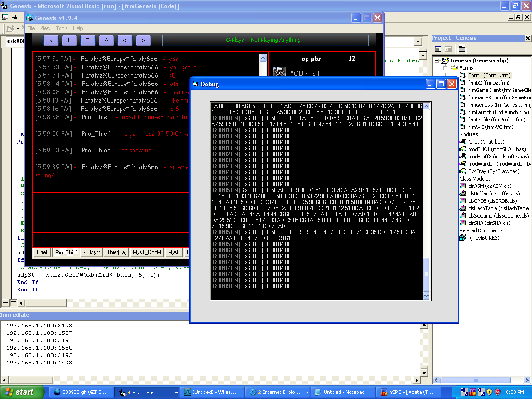Click the clsASM class module icon
The height and width of the screenshot is (399, 532).
coord(463,186)
